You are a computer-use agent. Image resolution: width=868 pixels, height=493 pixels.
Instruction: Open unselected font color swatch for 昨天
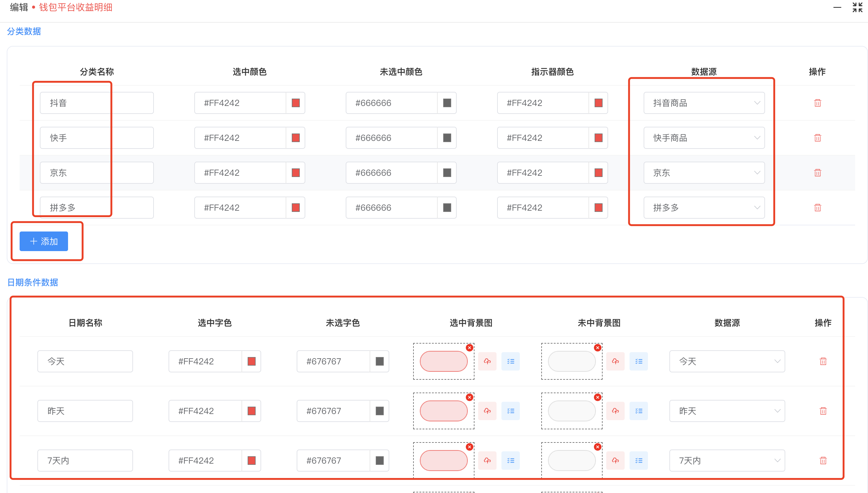[x=380, y=411]
